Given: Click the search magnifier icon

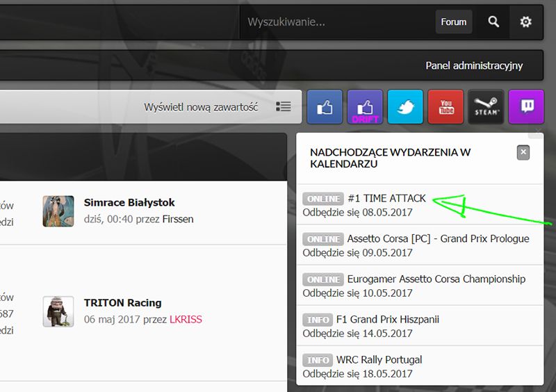Looking at the screenshot, I should (x=493, y=22).
